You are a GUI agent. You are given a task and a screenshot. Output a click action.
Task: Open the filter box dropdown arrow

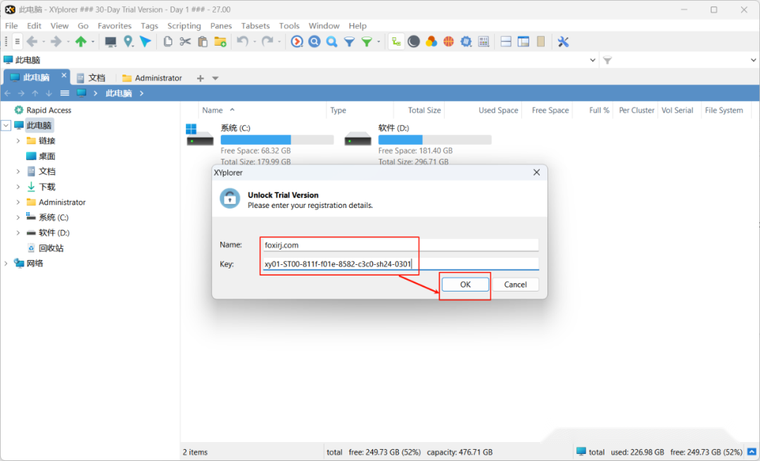pos(753,60)
